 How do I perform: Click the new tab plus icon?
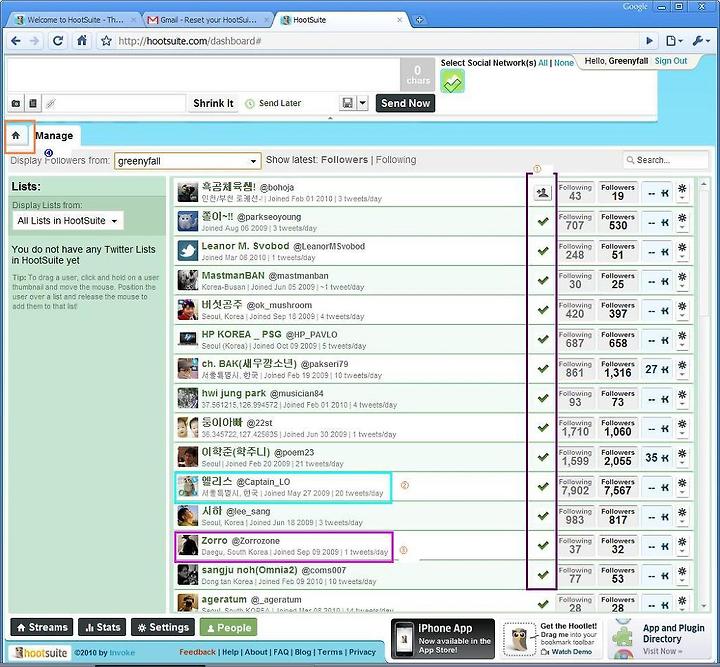tap(419, 20)
